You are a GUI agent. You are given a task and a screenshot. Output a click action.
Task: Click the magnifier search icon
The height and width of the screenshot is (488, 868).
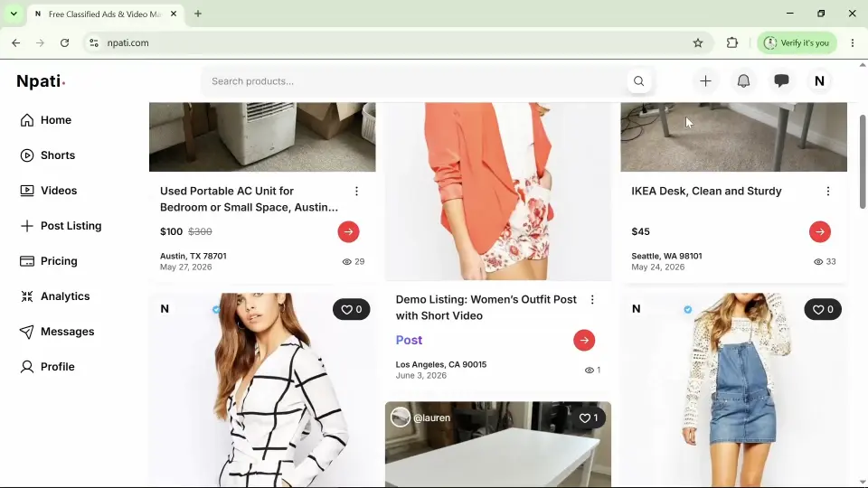point(639,81)
